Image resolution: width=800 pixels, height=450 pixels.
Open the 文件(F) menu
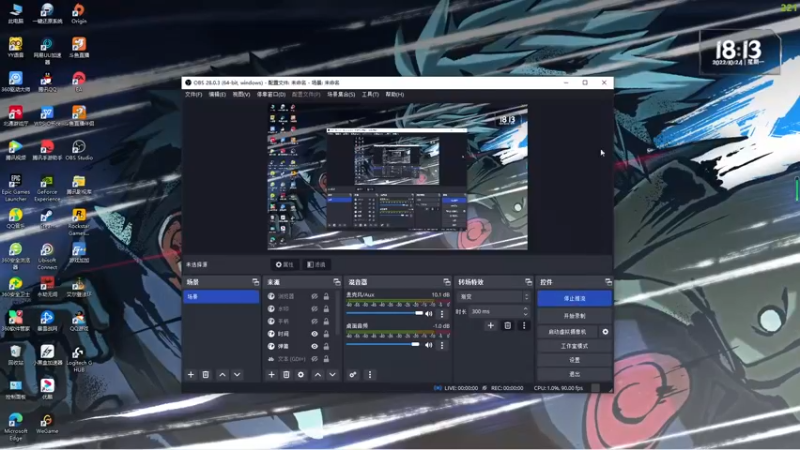click(193, 94)
